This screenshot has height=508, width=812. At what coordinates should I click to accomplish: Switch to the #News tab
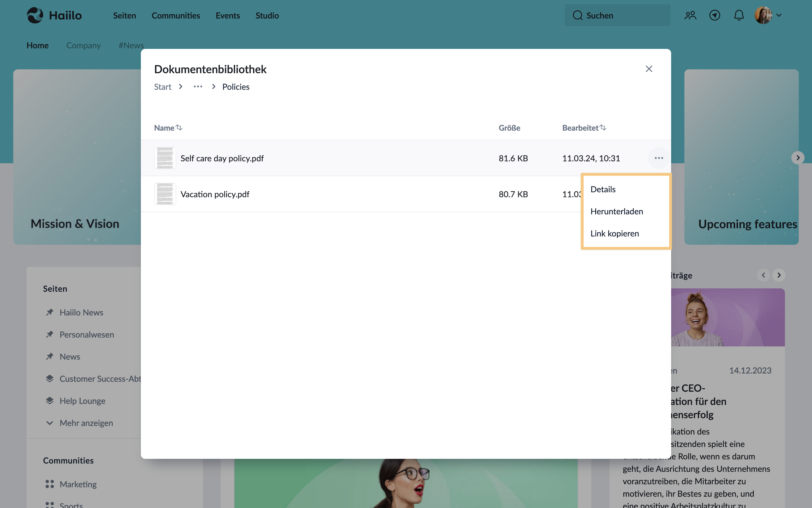[131, 45]
